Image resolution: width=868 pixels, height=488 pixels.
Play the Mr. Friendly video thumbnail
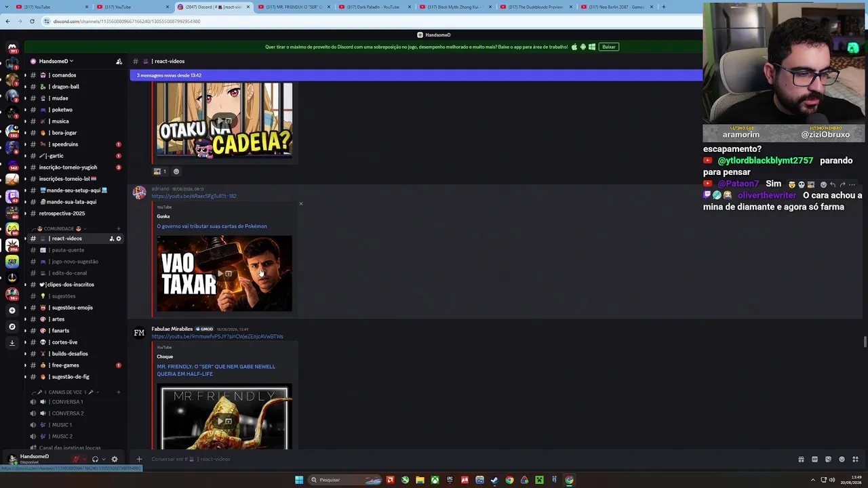pyautogui.click(x=224, y=418)
